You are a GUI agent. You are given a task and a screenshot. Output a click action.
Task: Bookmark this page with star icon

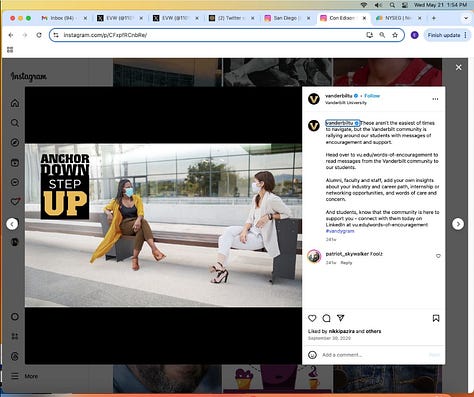395,35
